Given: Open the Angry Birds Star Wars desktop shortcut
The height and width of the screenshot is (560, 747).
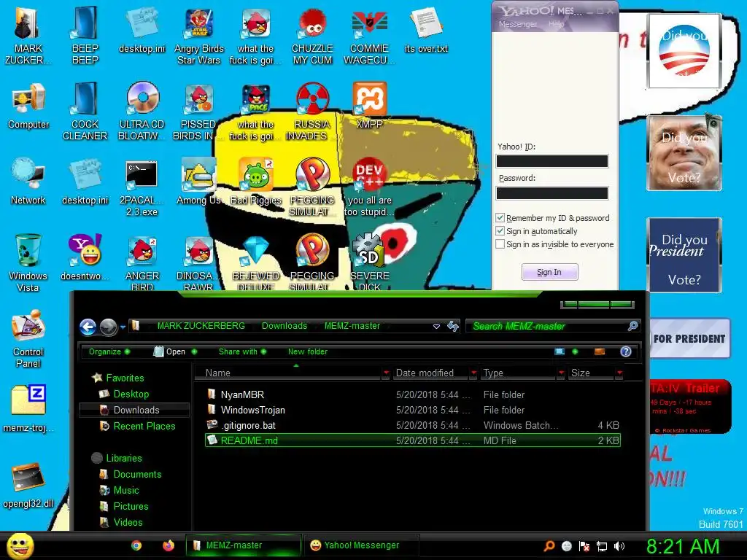Looking at the screenshot, I should coord(198,36).
